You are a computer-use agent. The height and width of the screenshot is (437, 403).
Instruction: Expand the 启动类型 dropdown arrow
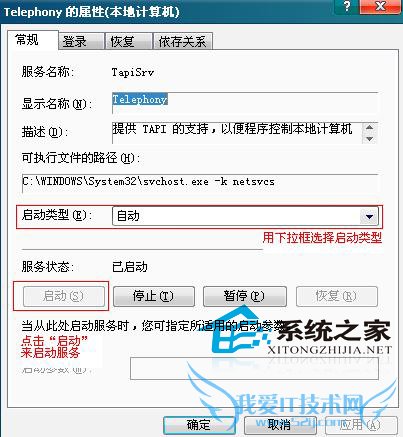click(369, 217)
